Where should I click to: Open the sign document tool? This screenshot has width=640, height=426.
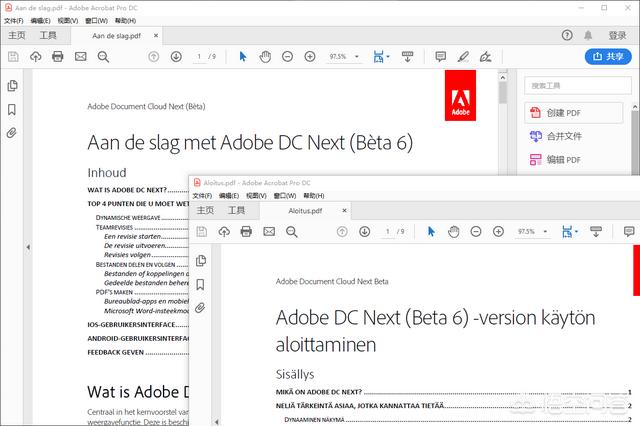tap(485, 57)
